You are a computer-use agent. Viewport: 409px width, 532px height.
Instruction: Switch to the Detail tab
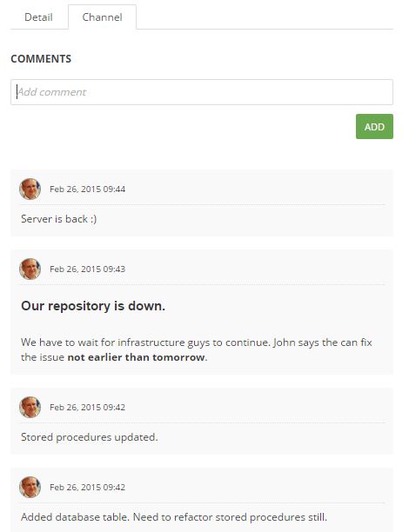pos(38,17)
